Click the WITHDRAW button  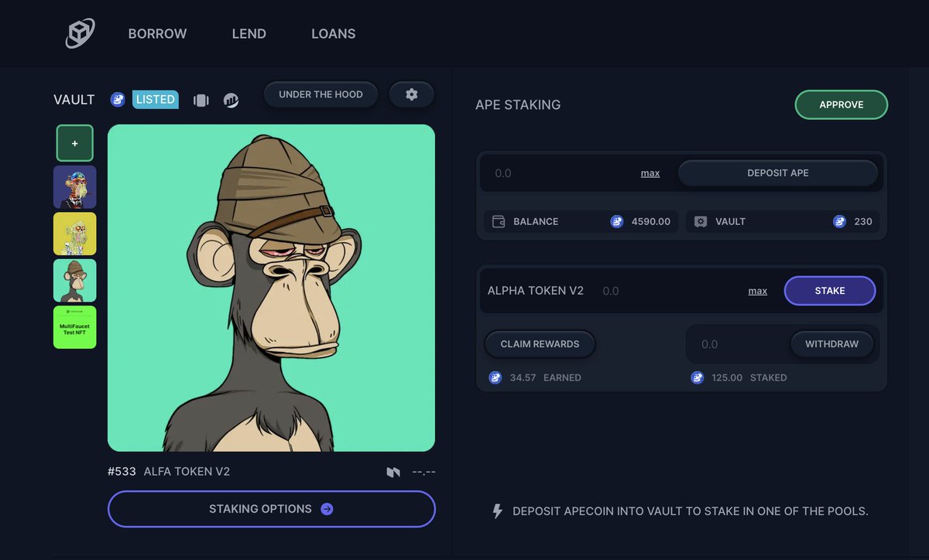coord(831,344)
